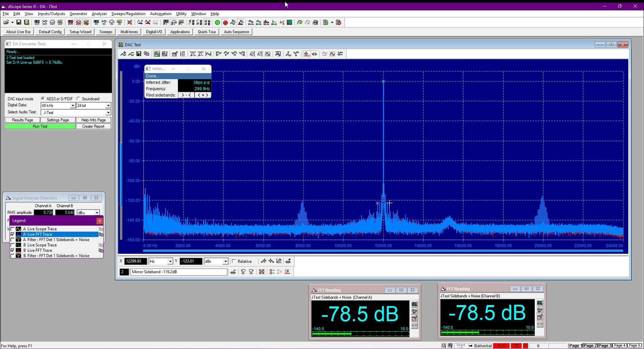
Task: Enable the Relative checkbox
Action: tap(234, 261)
